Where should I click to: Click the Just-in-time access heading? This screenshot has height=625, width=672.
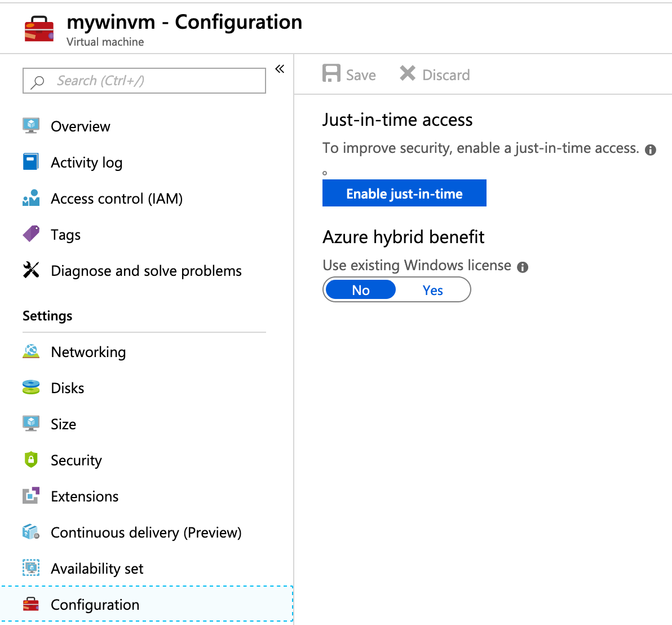click(397, 120)
